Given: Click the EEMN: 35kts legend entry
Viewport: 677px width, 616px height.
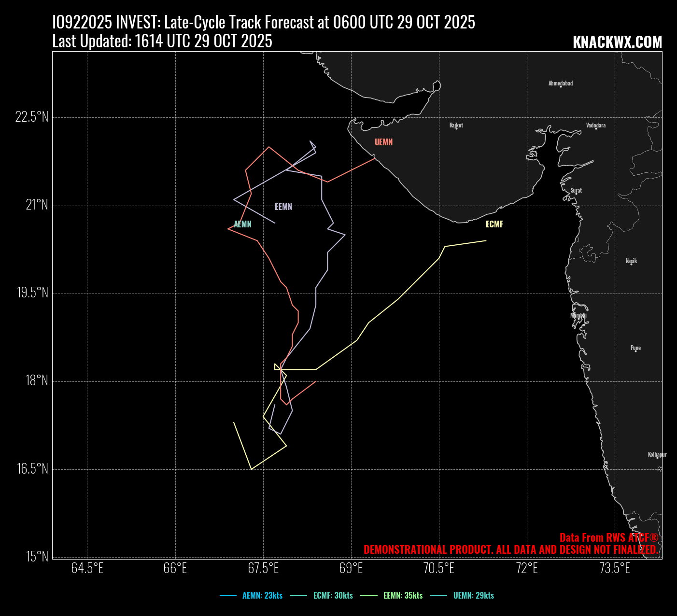Looking at the screenshot, I should click(403, 596).
